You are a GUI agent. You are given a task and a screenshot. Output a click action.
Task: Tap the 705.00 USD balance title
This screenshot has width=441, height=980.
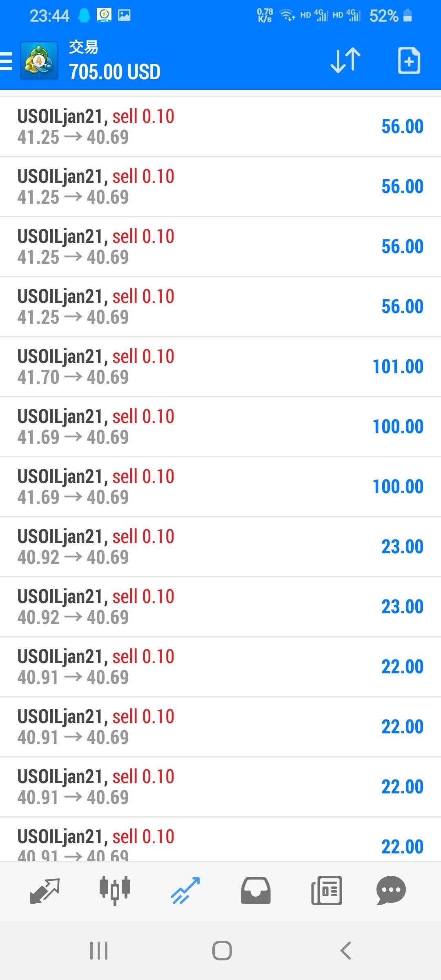[x=114, y=72]
